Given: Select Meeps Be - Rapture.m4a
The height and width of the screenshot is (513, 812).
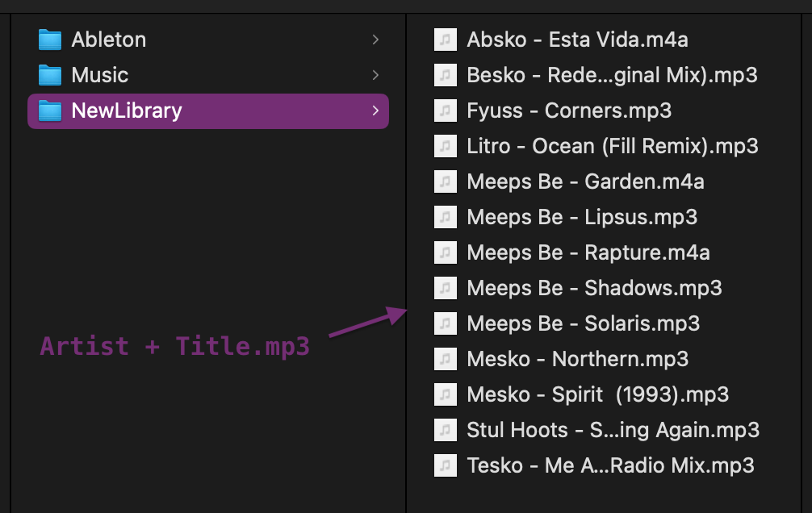Looking at the screenshot, I should (x=588, y=252).
